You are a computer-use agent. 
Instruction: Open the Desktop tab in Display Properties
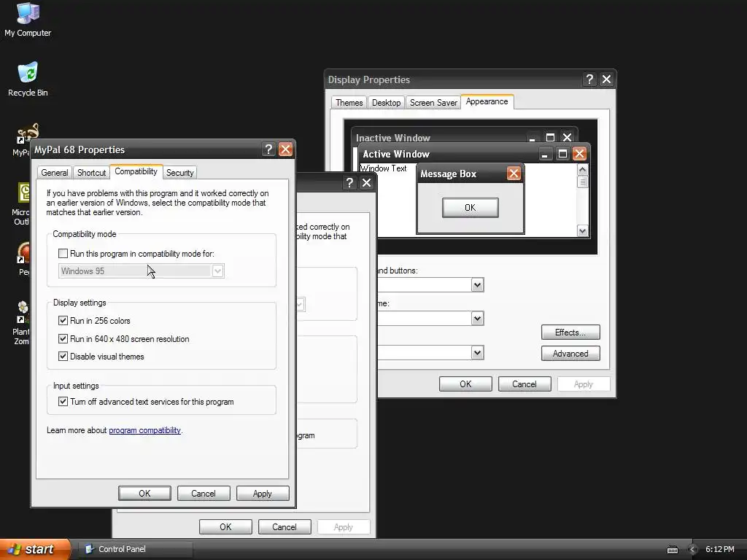point(387,102)
